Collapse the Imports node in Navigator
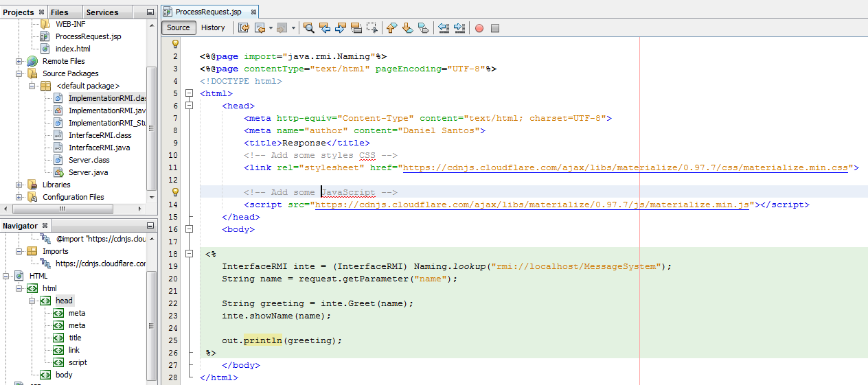 pos(19,251)
